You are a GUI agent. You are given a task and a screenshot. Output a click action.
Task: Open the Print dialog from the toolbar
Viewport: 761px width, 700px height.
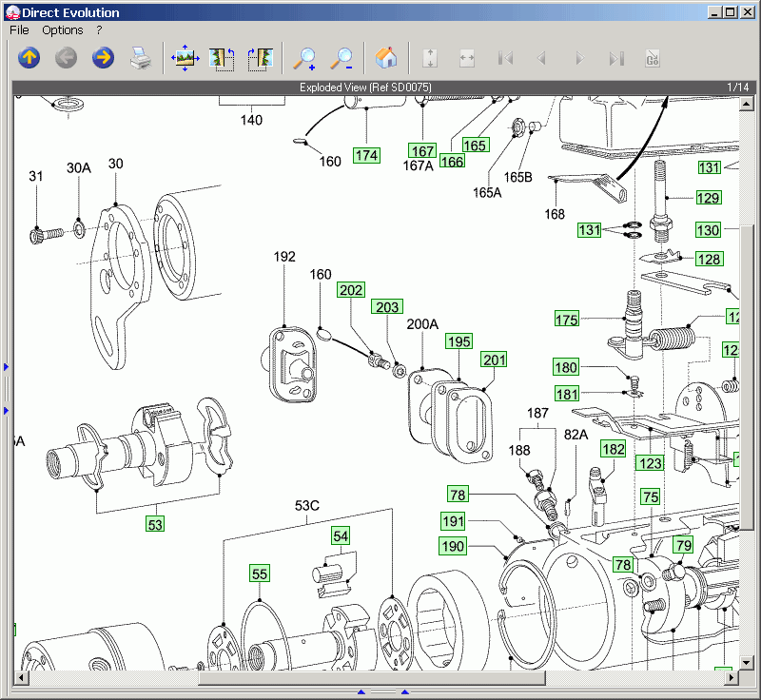(x=141, y=58)
